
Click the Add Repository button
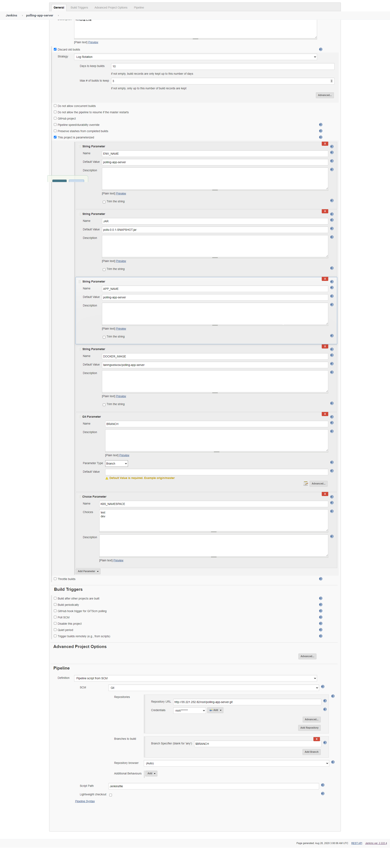(x=309, y=728)
